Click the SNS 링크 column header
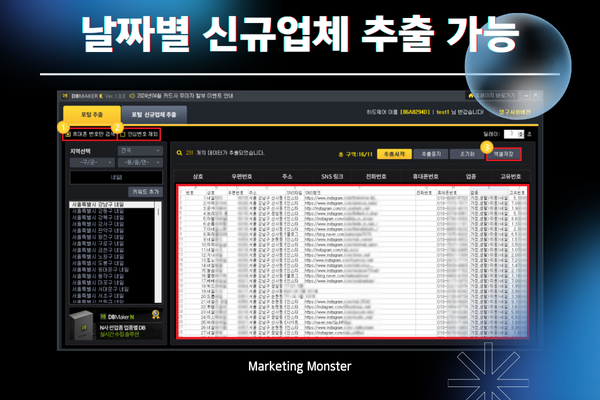Viewport: 600px width, 400px height. (332, 176)
